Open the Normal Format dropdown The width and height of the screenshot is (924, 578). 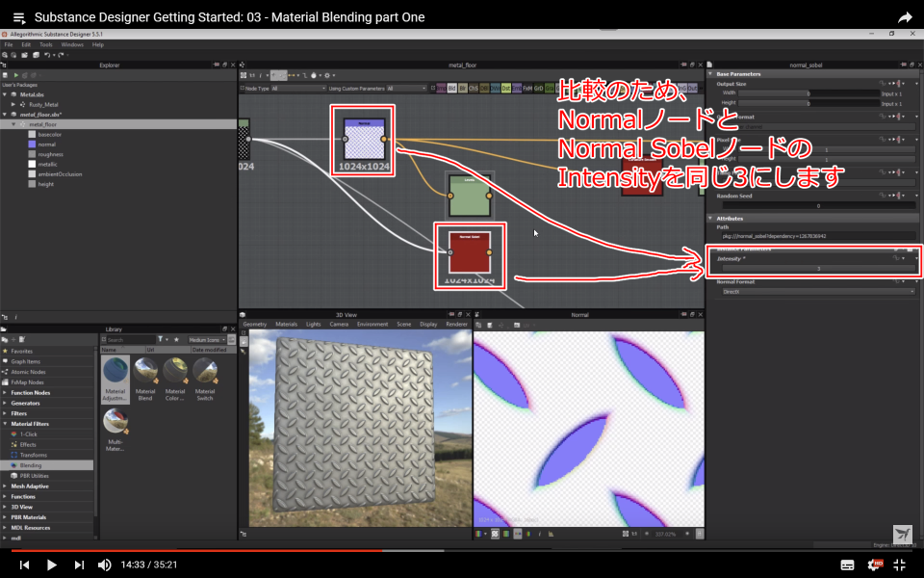(x=818, y=291)
